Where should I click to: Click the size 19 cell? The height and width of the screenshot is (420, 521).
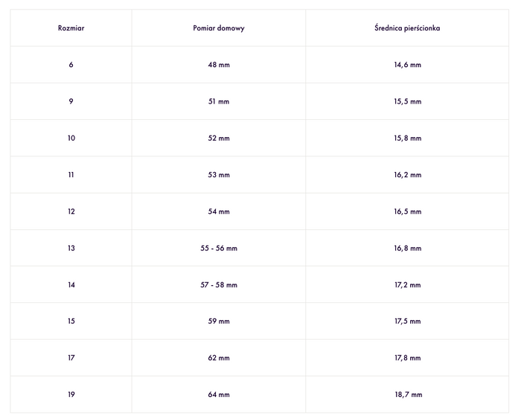(71, 395)
